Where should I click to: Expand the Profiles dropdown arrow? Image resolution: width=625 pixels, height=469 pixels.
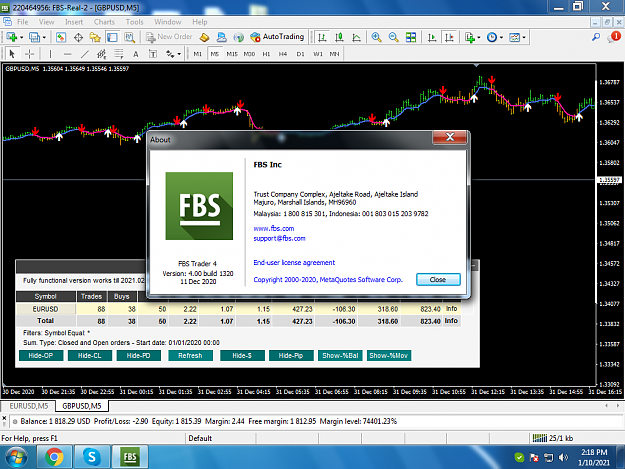44,37
